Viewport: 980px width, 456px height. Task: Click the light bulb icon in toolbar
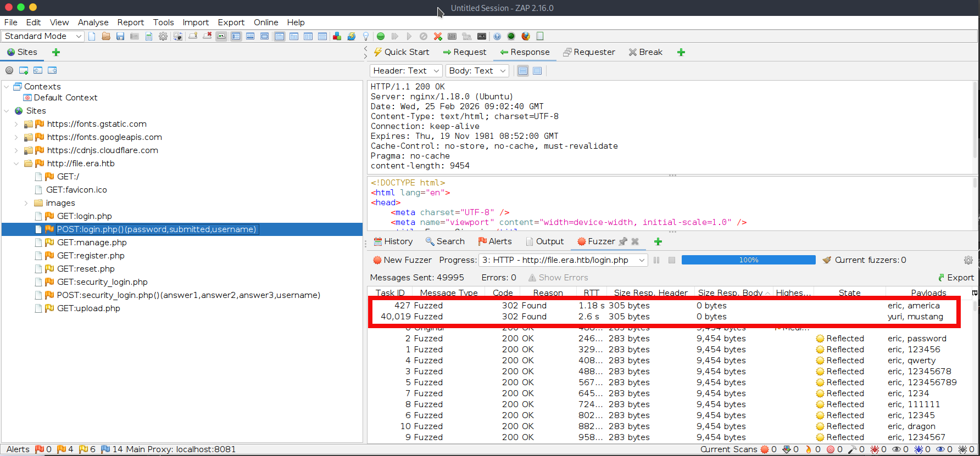(x=366, y=36)
